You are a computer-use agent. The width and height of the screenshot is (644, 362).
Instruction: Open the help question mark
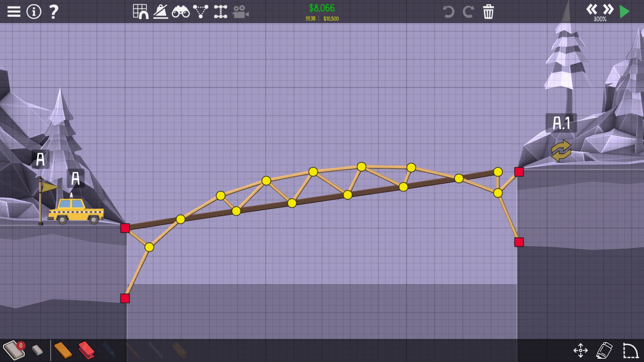pyautogui.click(x=54, y=12)
